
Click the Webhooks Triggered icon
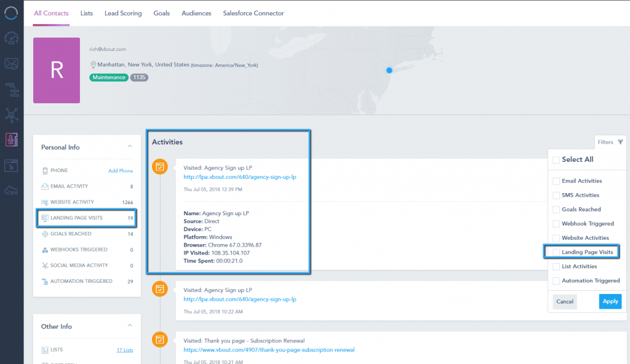[x=45, y=250]
